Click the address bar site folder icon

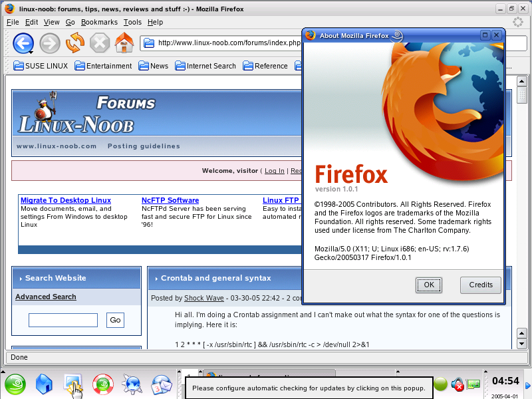pos(148,43)
